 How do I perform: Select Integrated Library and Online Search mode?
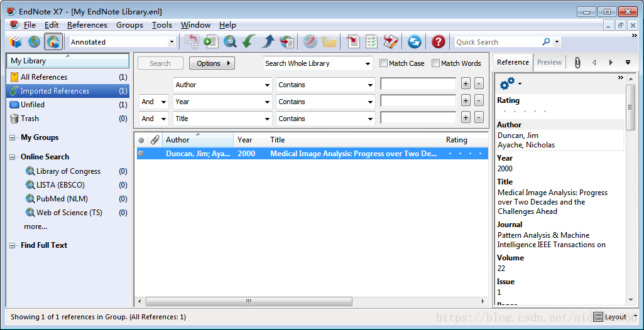(x=53, y=42)
